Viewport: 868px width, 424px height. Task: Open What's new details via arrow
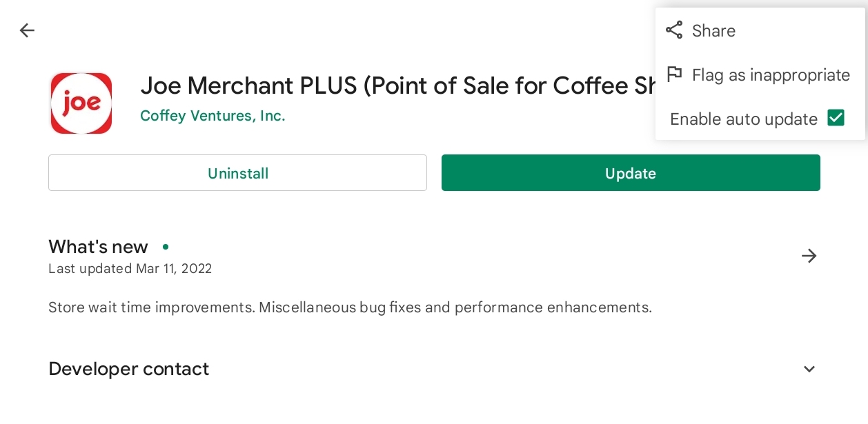coord(809,256)
